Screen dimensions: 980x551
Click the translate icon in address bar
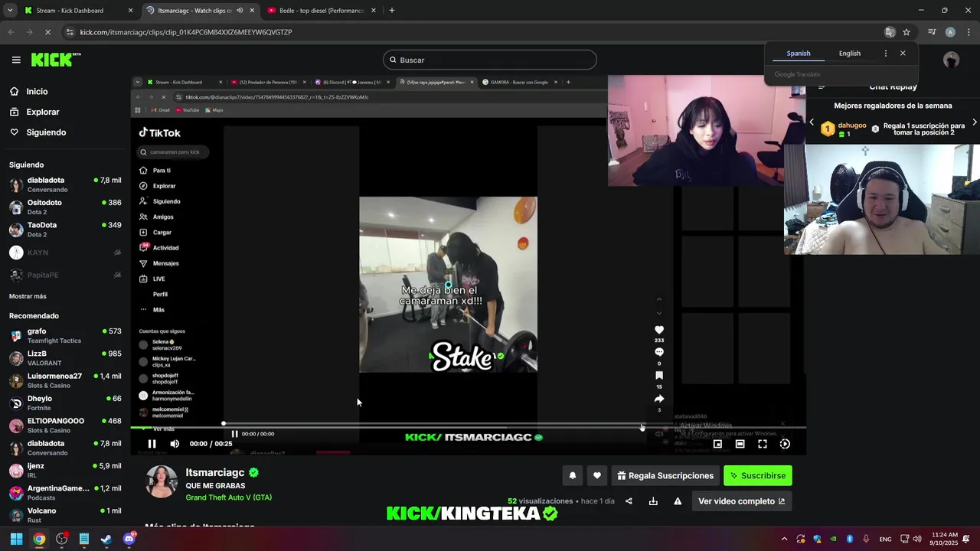point(890,32)
